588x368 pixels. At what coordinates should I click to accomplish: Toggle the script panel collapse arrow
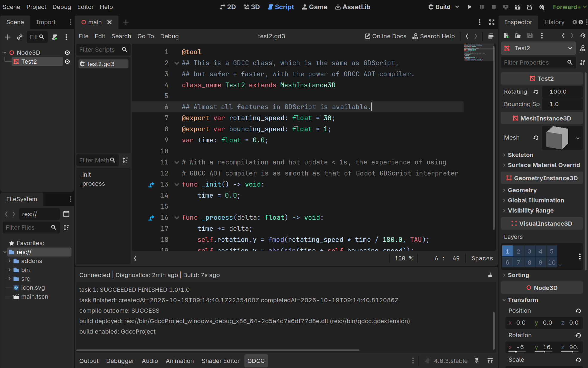coord(135,258)
